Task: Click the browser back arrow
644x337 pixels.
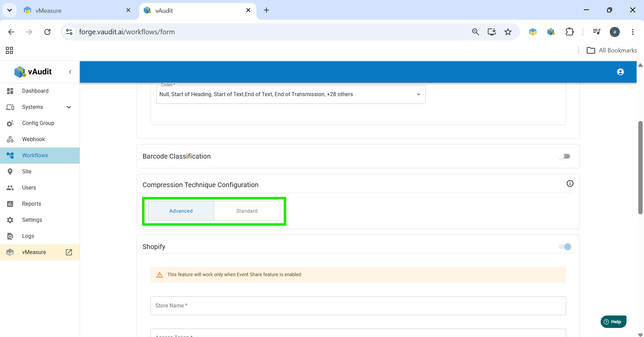Action: tap(11, 32)
